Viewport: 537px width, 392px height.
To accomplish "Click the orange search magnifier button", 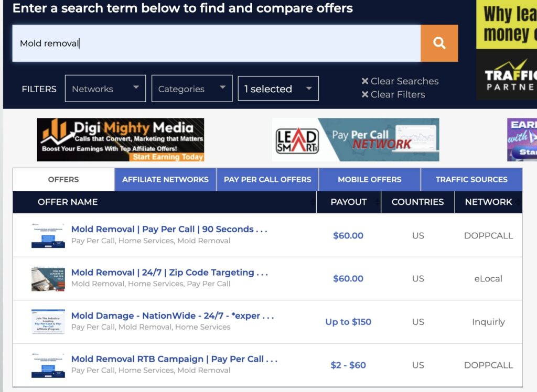I will tap(439, 43).
